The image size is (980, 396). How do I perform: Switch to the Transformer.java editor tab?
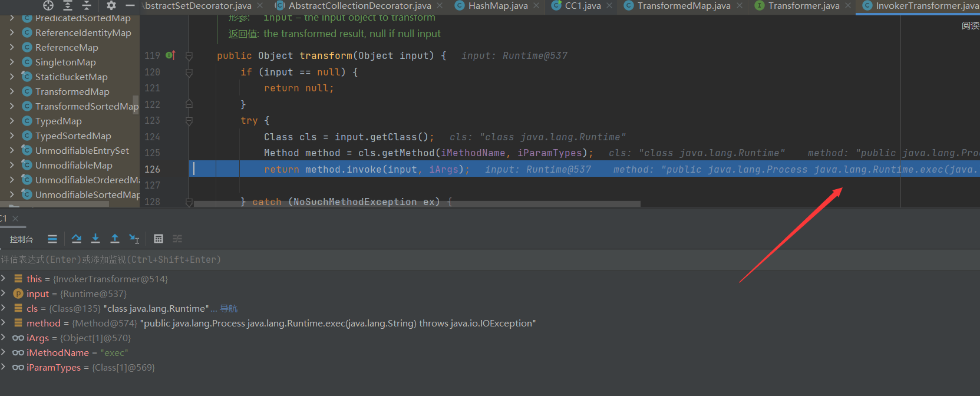(803, 6)
